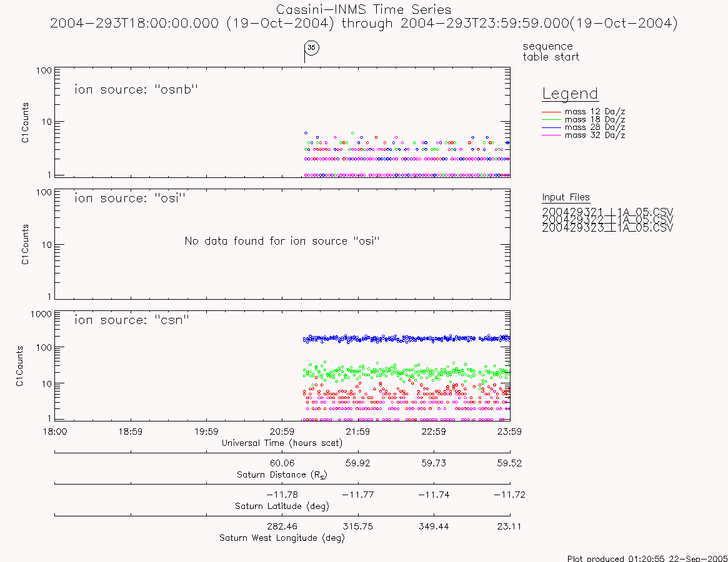Click the 'Saturn Distance (Rs)' axis title
The width and height of the screenshot is (728, 562).
click(282, 475)
